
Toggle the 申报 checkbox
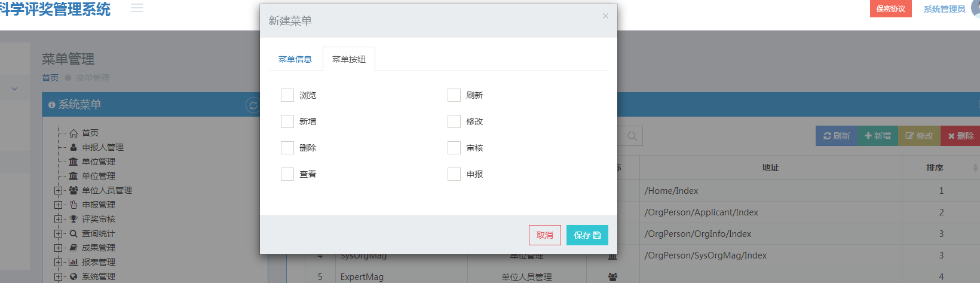(454, 174)
